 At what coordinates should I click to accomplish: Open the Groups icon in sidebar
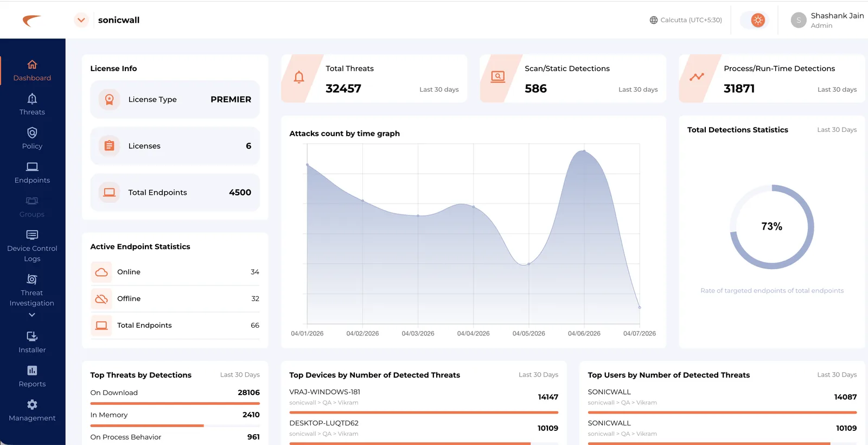click(x=32, y=201)
